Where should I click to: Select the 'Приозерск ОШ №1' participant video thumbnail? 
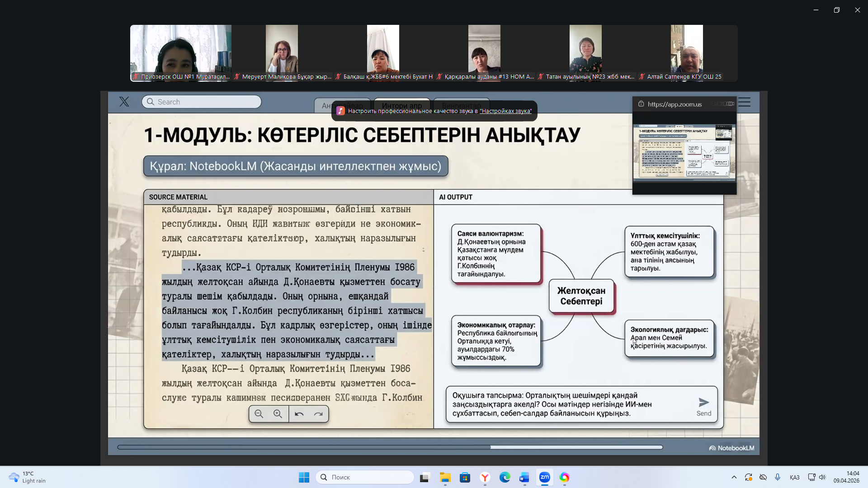pos(181,53)
